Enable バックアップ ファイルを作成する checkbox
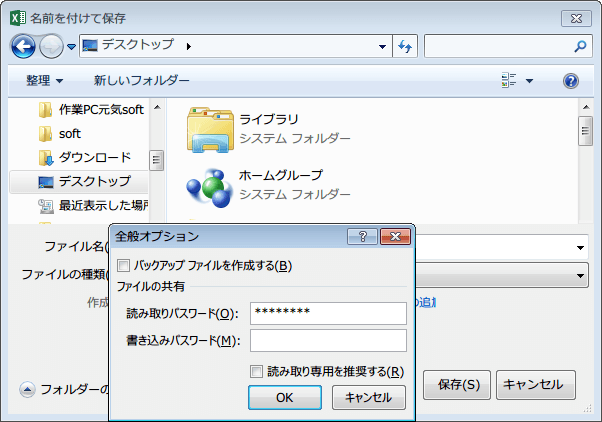 click(124, 265)
